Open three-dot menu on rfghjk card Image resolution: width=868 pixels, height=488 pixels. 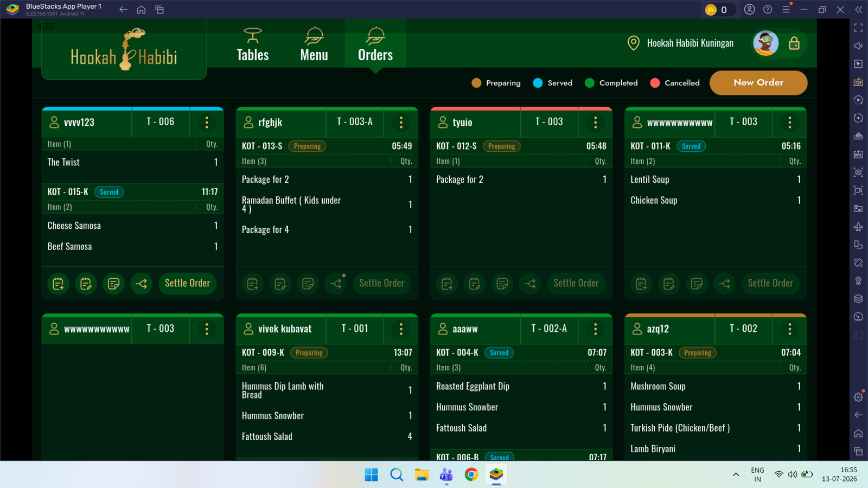click(x=401, y=123)
